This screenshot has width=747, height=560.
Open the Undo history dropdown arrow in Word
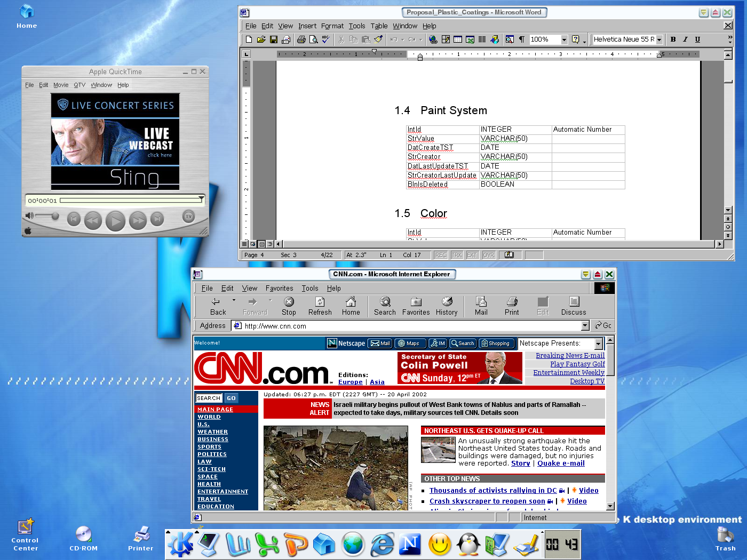click(403, 39)
